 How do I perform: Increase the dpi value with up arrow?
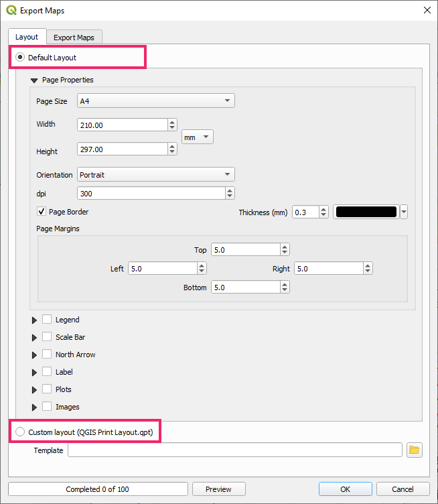pyautogui.click(x=230, y=190)
